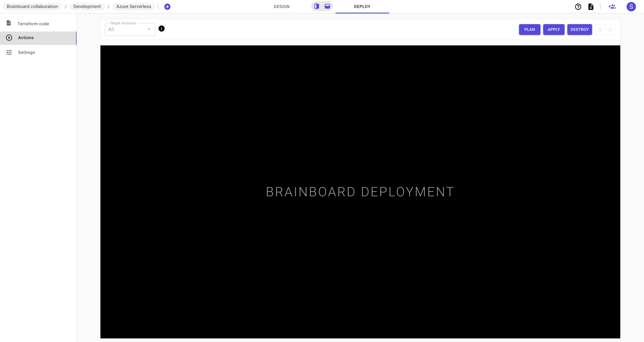Switch to split view using the left toggle
The width and height of the screenshot is (644, 342).
coord(316,6)
